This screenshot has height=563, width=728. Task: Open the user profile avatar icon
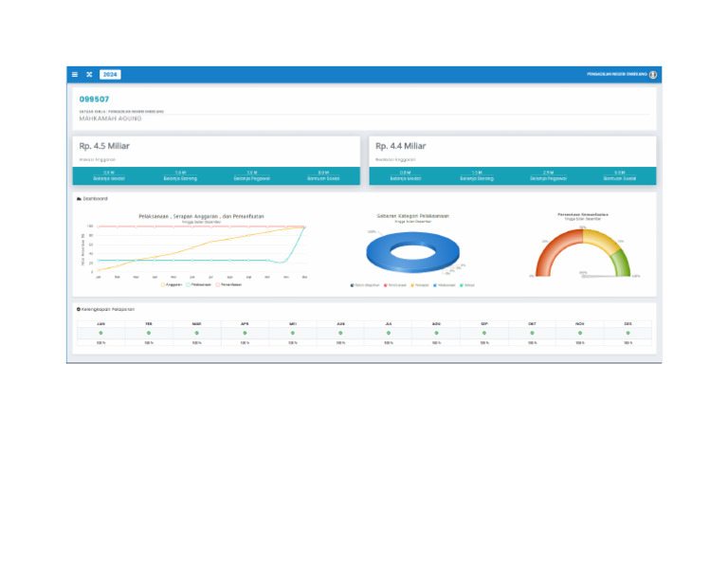pos(653,74)
